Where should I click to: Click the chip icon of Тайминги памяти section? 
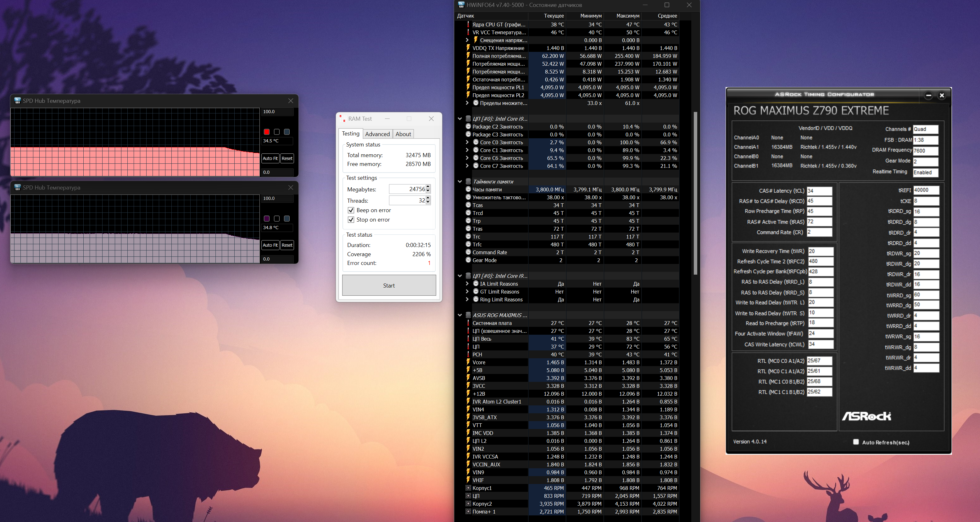click(469, 181)
